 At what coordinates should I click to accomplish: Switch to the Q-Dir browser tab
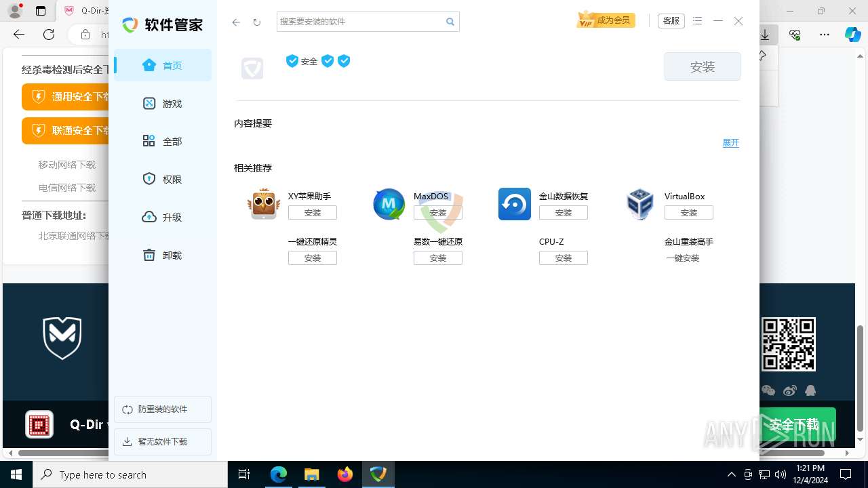(85, 11)
